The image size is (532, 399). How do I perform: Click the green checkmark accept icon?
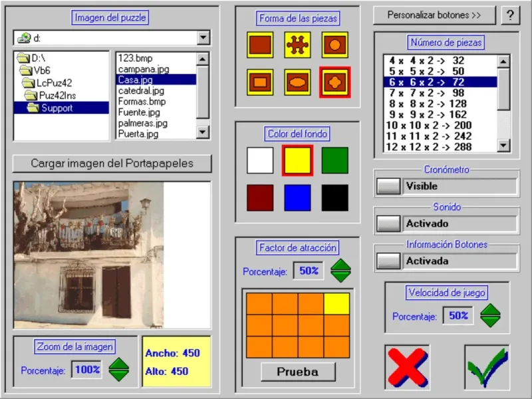[487, 368]
